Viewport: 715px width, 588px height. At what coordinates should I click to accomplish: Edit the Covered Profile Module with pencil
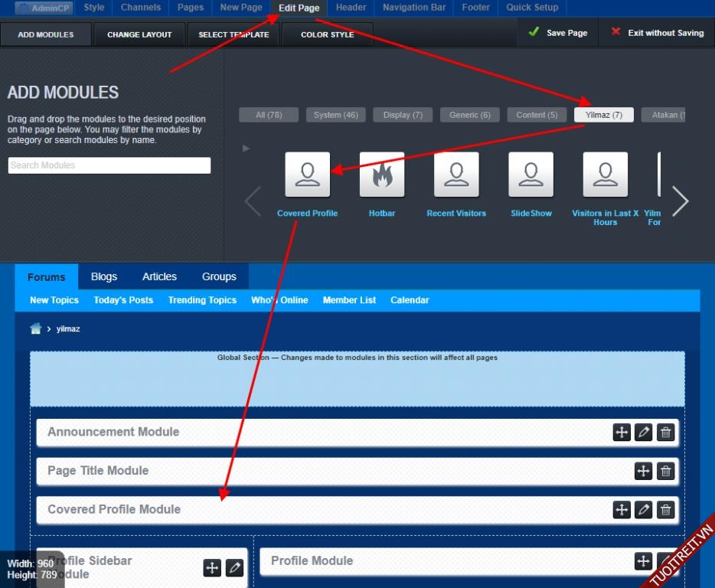(643, 510)
